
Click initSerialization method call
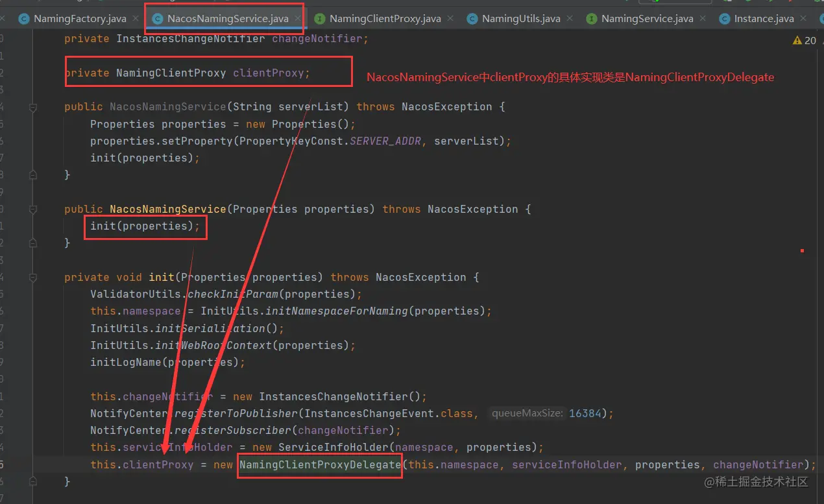tap(210, 328)
